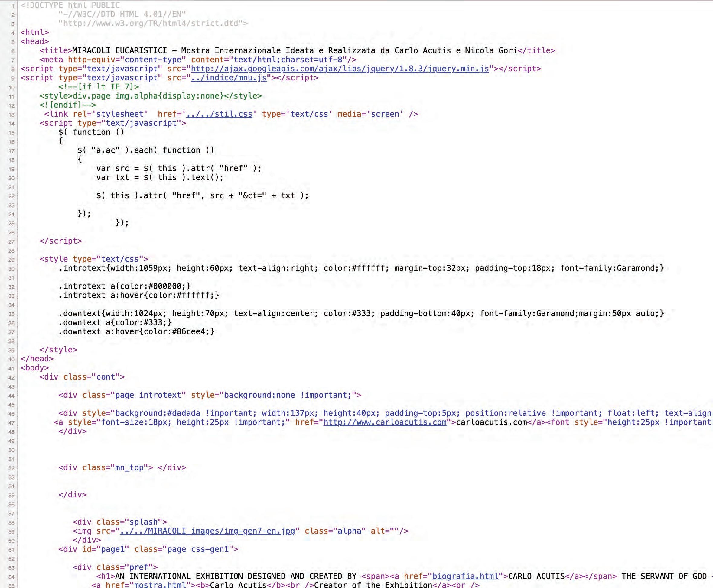Click line number 1 in gutter
This screenshot has height=588, width=713.
tap(12, 6)
